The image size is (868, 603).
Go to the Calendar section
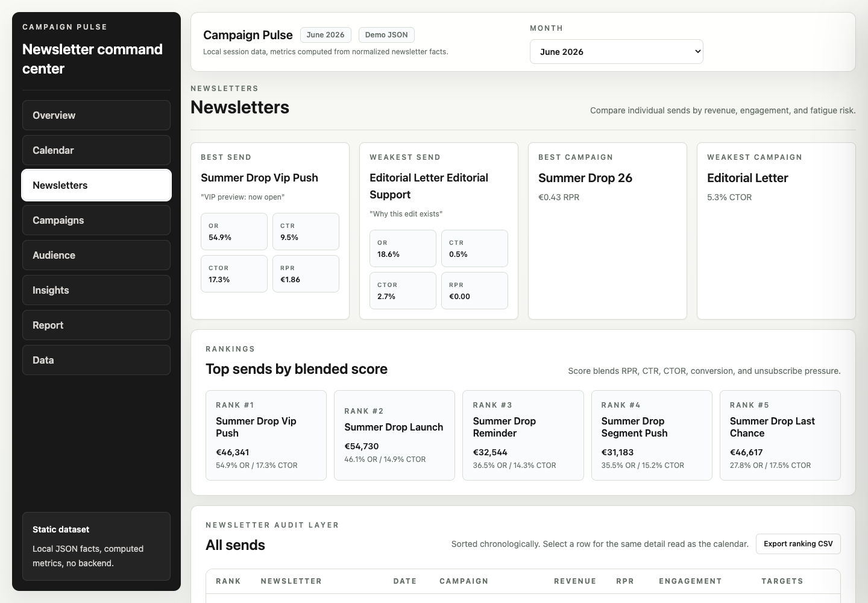coord(96,150)
